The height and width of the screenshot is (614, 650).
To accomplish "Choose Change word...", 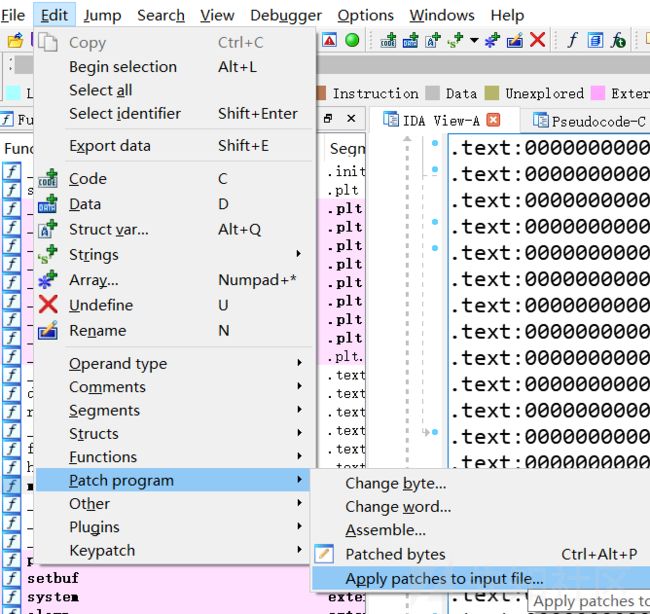I will point(481,507).
